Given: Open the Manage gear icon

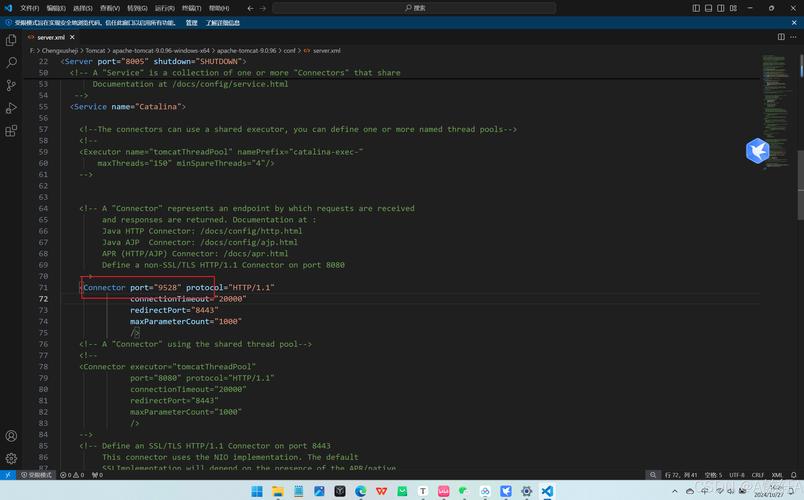Looking at the screenshot, I should point(11,458).
